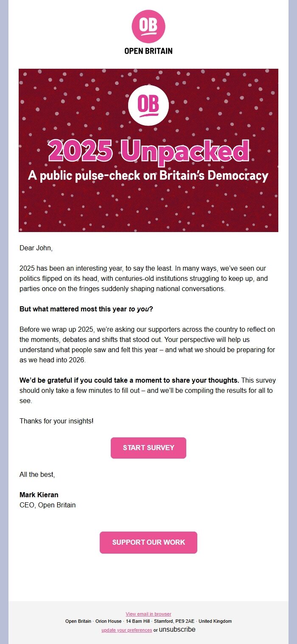297x644 pixels.
Task: Click the update your preferences link
Action: [x=126, y=630]
